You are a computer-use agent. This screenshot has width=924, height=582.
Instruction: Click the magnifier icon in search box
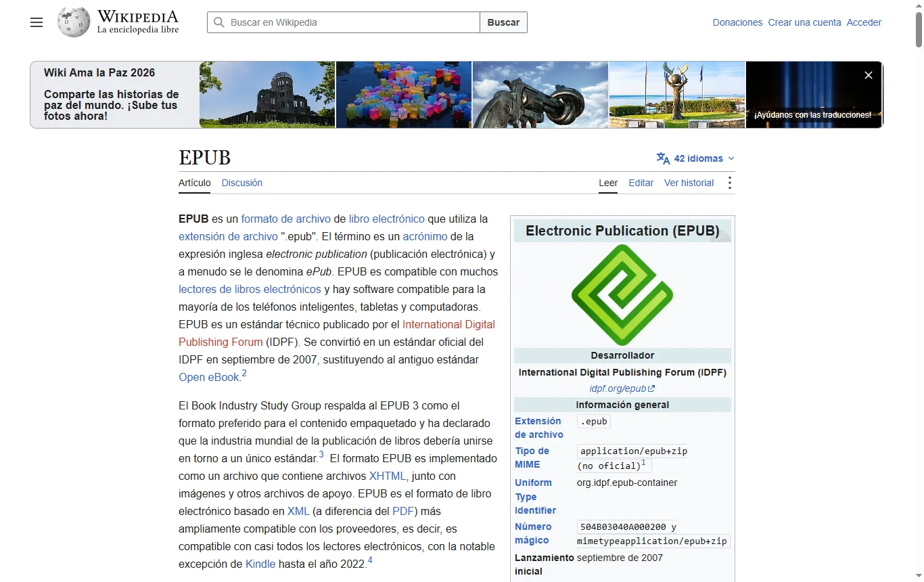(218, 22)
